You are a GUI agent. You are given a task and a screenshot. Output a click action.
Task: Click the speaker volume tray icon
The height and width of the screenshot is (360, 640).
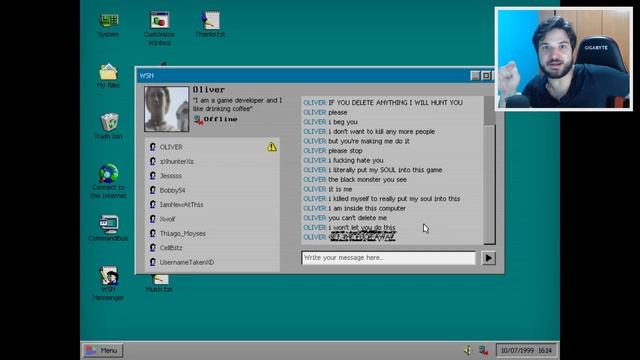pyautogui.click(x=468, y=350)
